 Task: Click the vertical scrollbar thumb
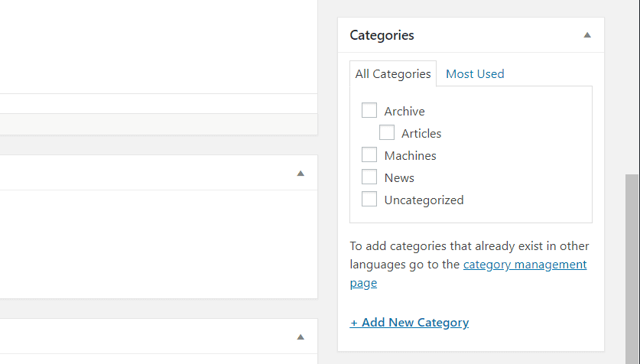click(x=632, y=269)
